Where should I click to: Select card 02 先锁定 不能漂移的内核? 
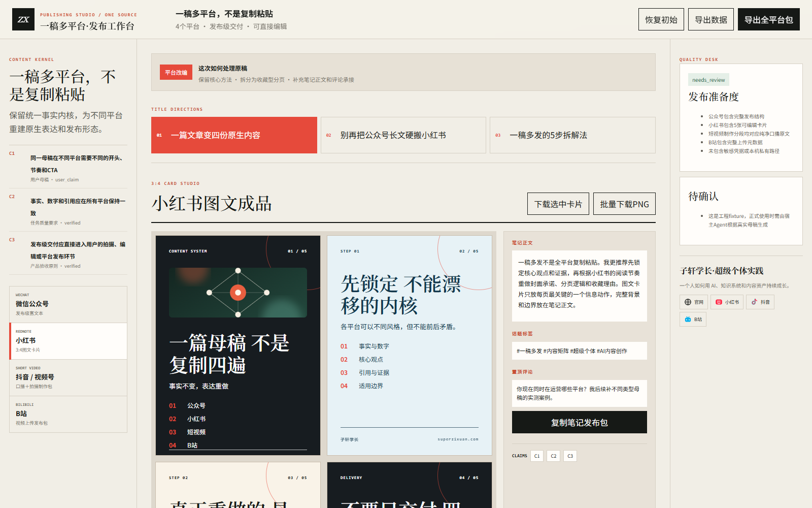[410, 345]
